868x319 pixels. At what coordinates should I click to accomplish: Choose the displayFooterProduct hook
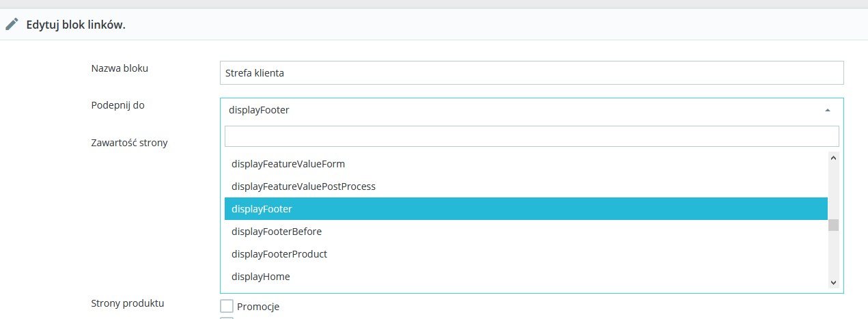click(x=279, y=254)
